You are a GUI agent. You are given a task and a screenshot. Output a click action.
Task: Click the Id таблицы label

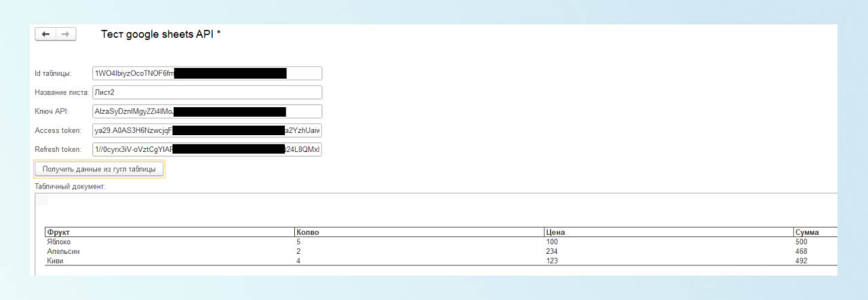pyautogui.click(x=53, y=73)
